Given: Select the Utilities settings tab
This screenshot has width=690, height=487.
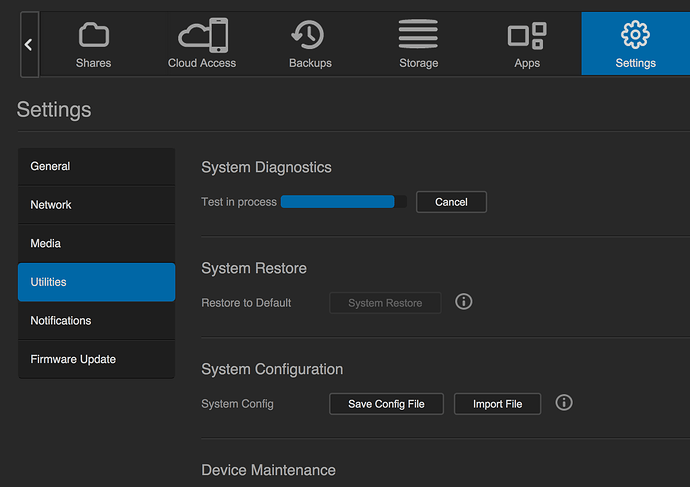Looking at the screenshot, I should pyautogui.click(x=96, y=282).
